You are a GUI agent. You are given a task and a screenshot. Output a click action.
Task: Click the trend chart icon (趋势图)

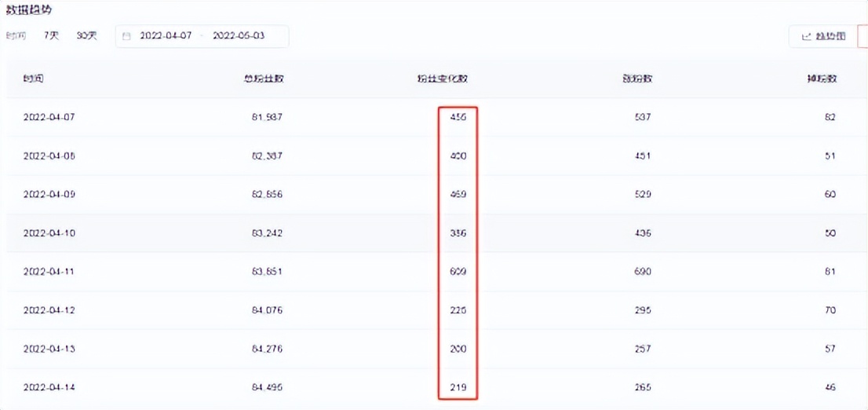pos(806,36)
